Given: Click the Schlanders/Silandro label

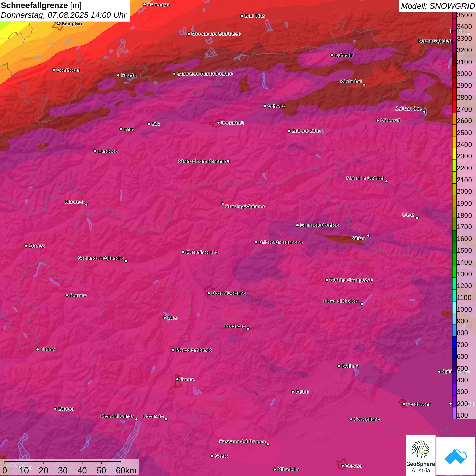Looking at the screenshot, I should 101,258.
